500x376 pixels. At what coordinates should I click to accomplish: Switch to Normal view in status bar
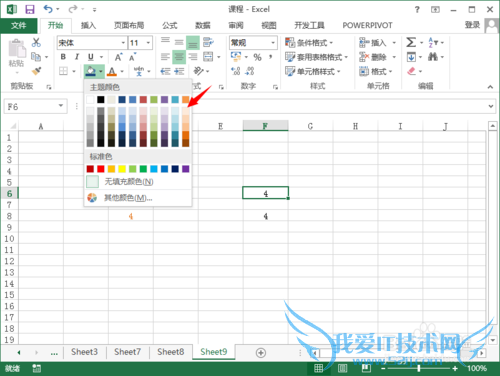coord(318,368)
